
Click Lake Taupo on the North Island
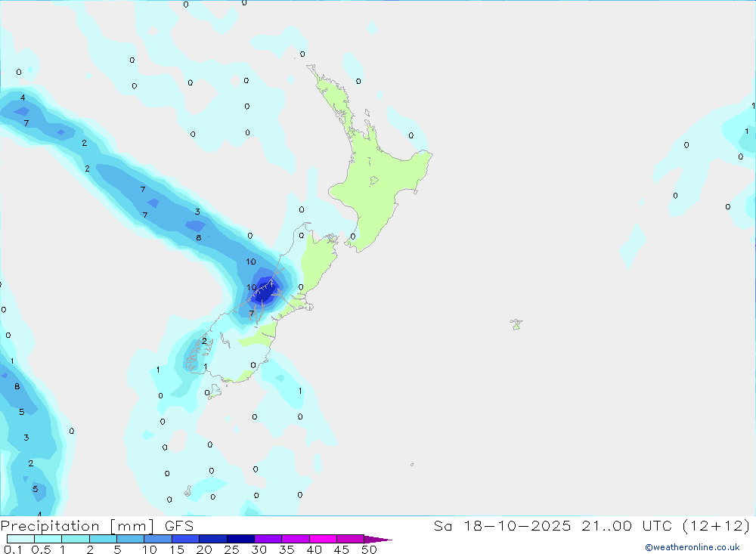374,181
